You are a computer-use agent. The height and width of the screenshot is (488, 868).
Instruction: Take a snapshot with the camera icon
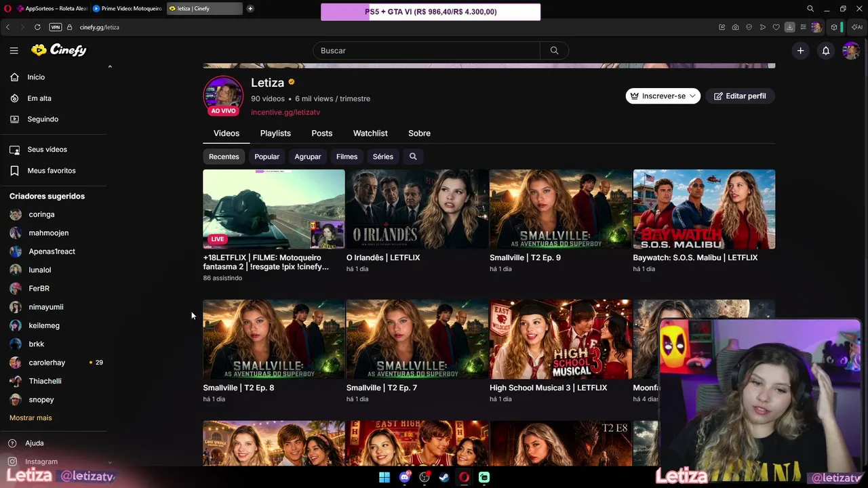coord(735,27)
